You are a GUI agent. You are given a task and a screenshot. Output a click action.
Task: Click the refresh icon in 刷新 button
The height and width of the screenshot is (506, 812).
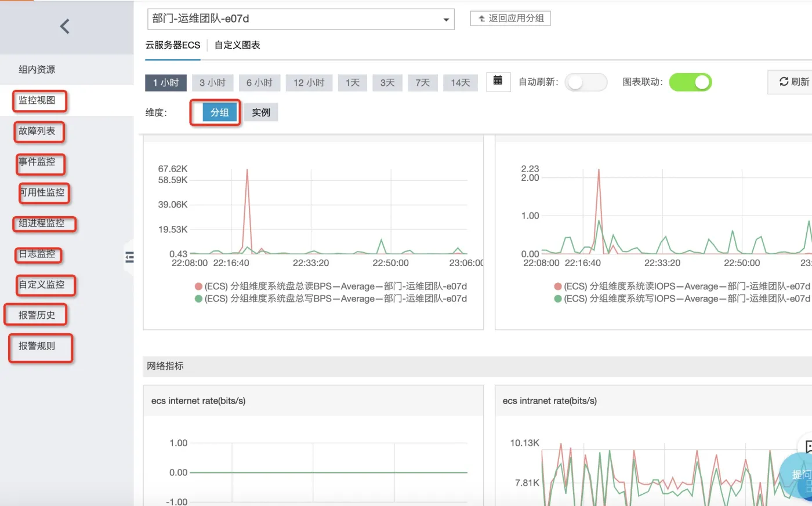click(x=784, y=82)
